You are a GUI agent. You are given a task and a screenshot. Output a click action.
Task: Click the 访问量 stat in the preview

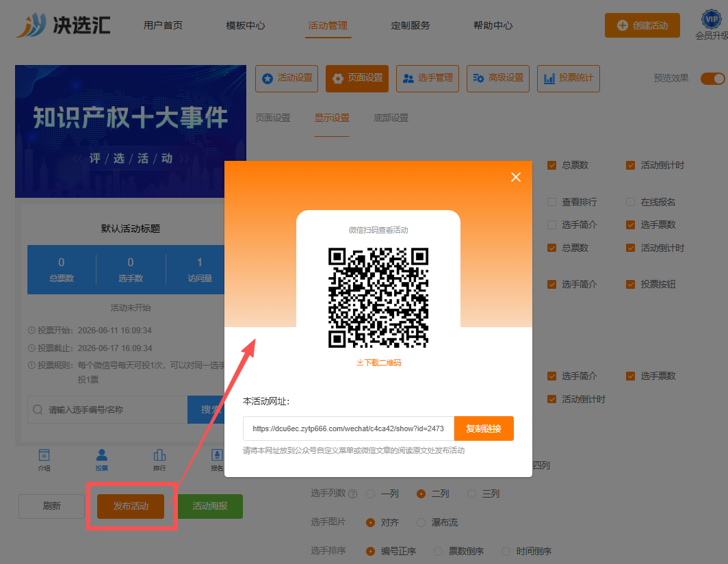click(200, 270)
